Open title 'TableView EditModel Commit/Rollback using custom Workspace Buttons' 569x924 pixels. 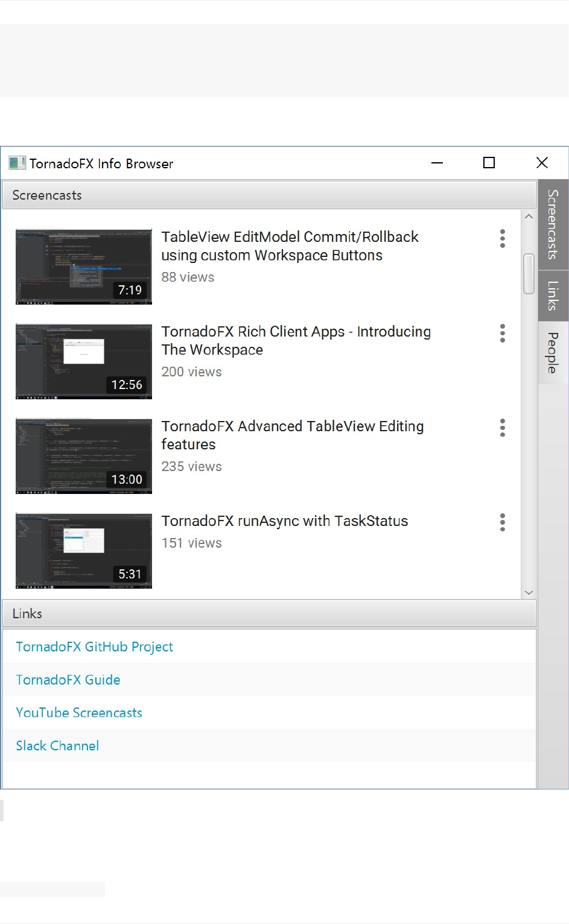coord(290,246)
